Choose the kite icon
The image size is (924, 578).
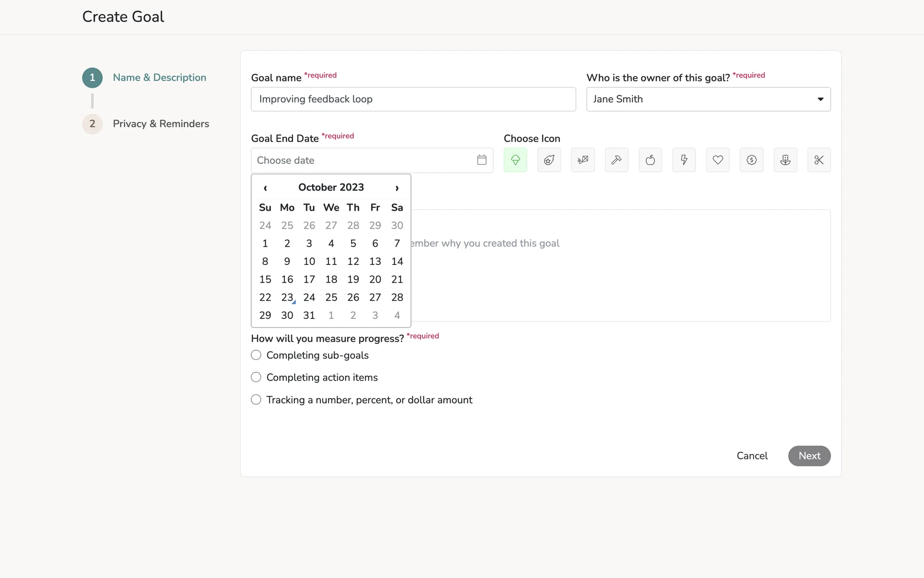(582, 160)
